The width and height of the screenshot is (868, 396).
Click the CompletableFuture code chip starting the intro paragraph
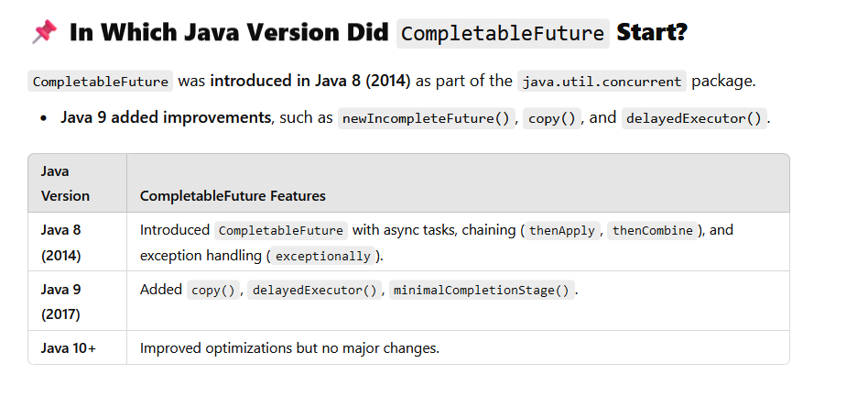100,82
